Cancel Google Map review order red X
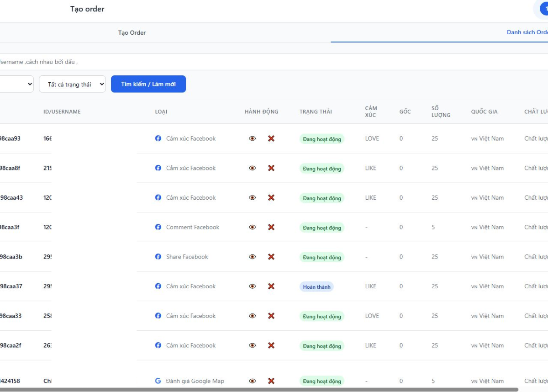 pos(271,381)
